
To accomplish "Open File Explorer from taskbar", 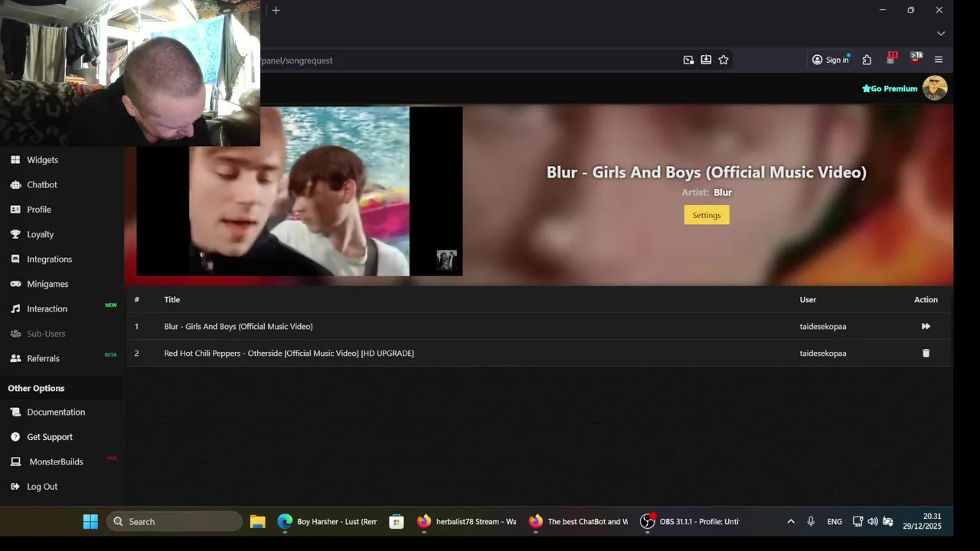I will [x=257, y=522].
